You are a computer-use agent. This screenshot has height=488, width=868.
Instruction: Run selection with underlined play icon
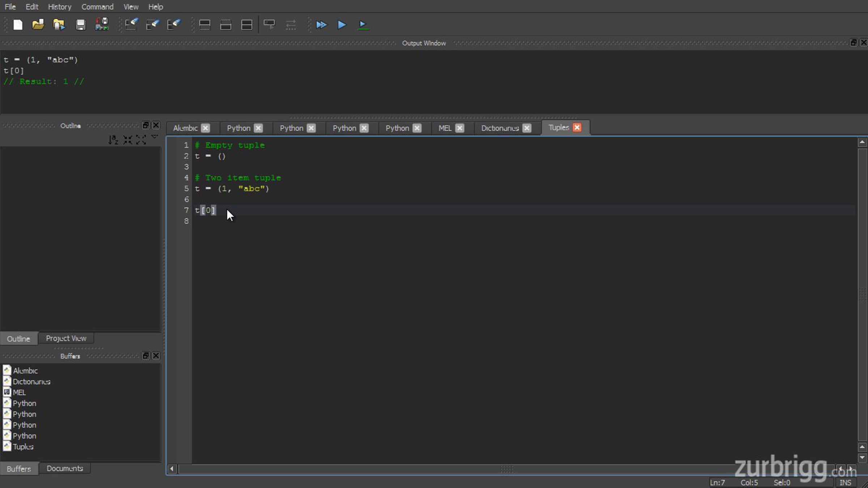(363, 25)
